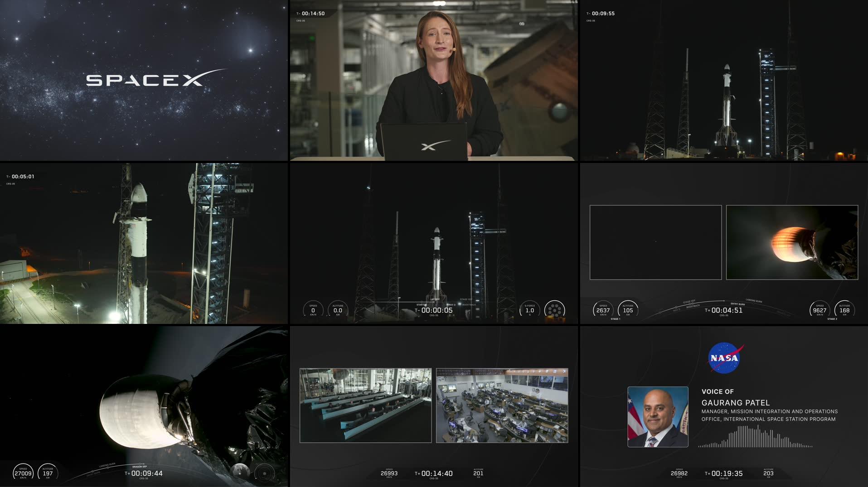Click the LIFTOFF marker on the timeline arc

[435, 299]
